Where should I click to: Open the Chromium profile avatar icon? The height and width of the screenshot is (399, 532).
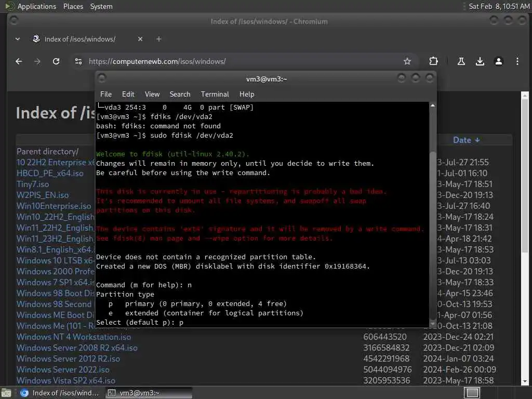pos(498,61)
